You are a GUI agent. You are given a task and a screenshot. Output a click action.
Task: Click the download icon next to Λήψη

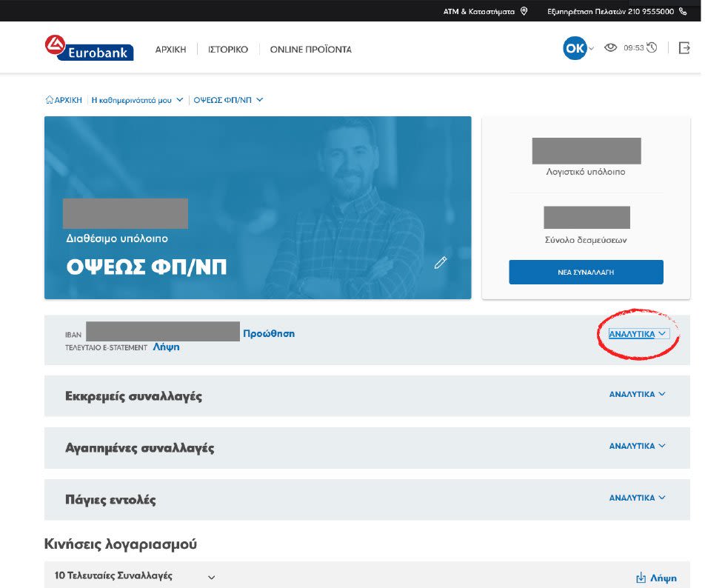641,578
